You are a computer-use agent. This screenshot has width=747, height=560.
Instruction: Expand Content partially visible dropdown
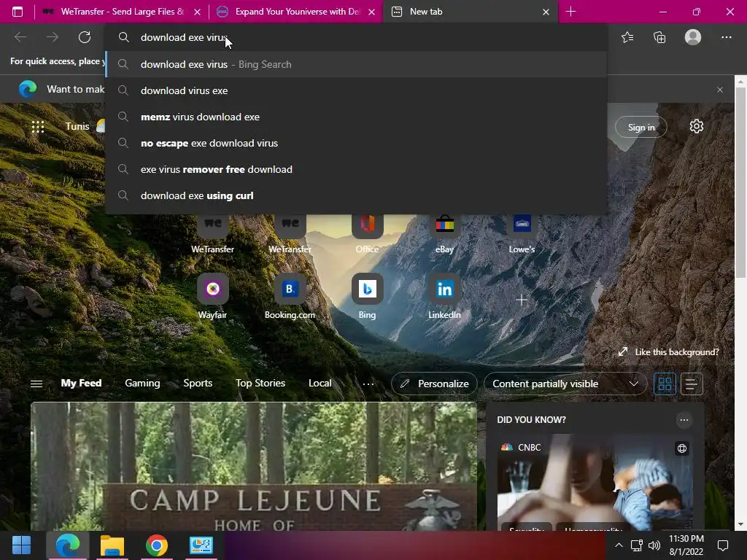[x=565, y=384]
